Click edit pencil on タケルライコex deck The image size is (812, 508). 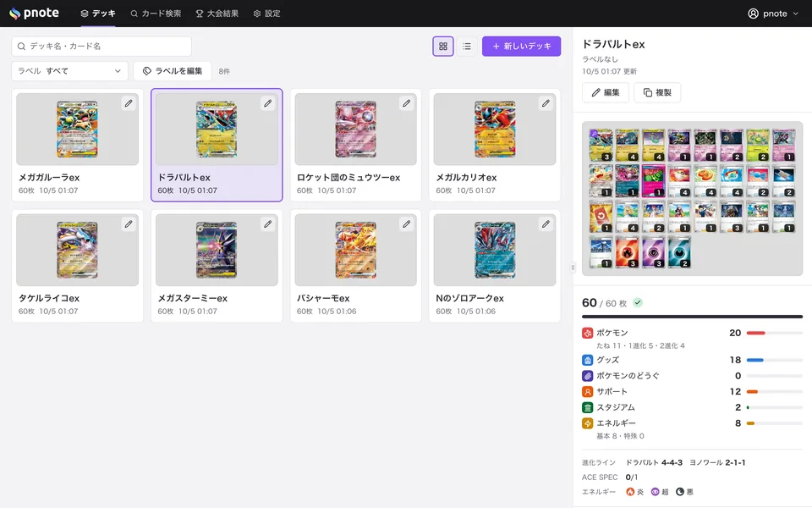pyautogui.click(x=129, y=224)
